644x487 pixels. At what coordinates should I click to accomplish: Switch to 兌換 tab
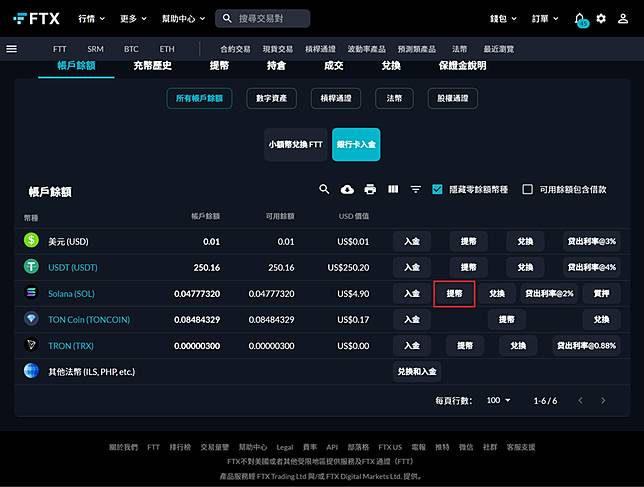tap(391, 66)
